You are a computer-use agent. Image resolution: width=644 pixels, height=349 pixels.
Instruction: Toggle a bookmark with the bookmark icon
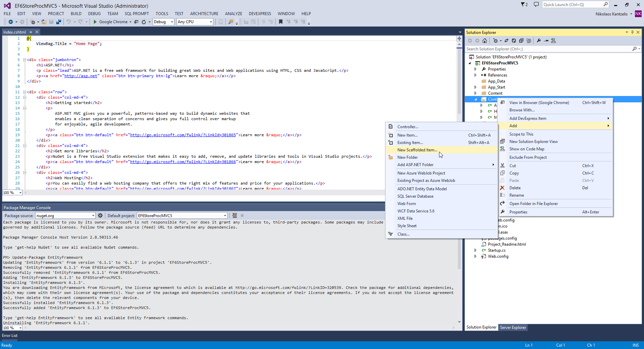(x=281, y=22)
